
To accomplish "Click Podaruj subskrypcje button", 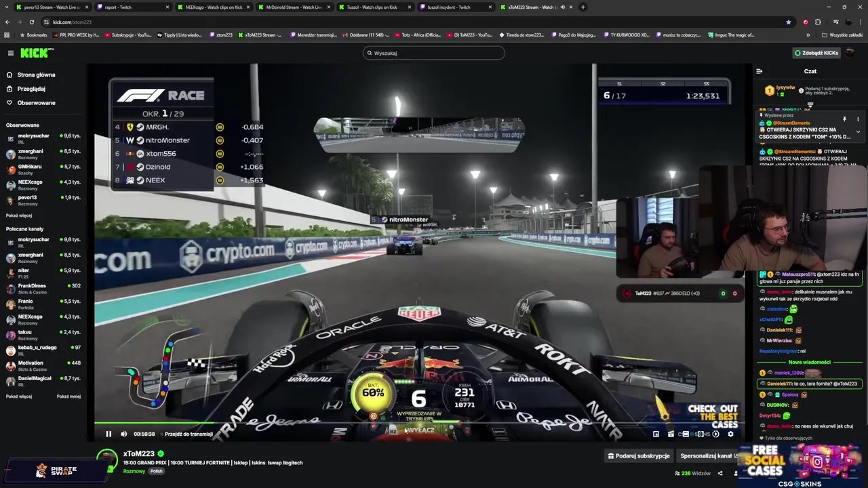I will click(639, 455).
